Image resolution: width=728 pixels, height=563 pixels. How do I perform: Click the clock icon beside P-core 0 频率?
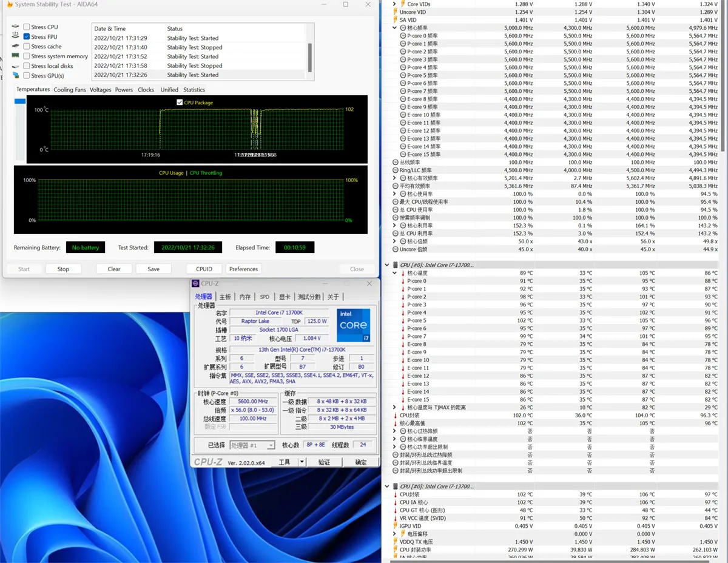[x=403, y=36]
